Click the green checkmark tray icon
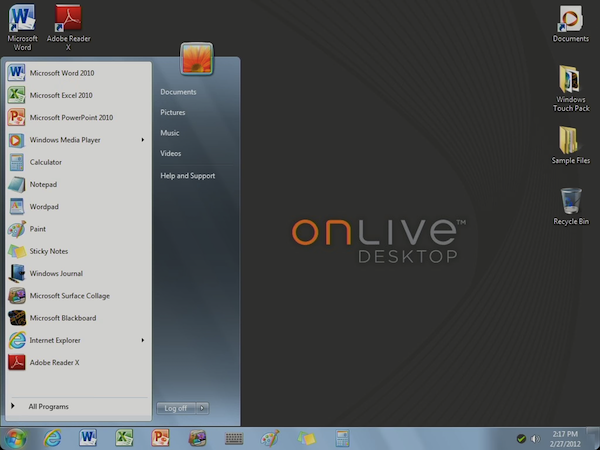The width and height of the screenshot is (600, 450). point(521,439)
